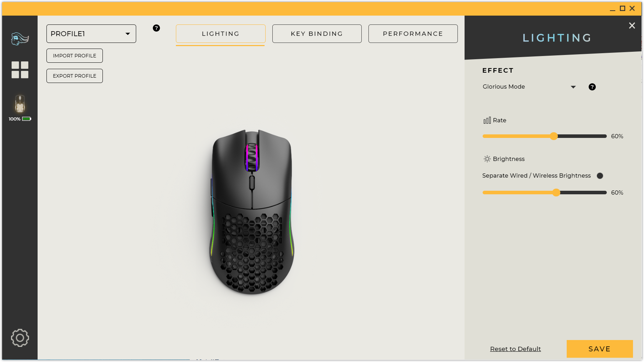Open the PROFILE1 dropdown
Viewport: 644px width, 362px height.
click(x=91, y=34)
